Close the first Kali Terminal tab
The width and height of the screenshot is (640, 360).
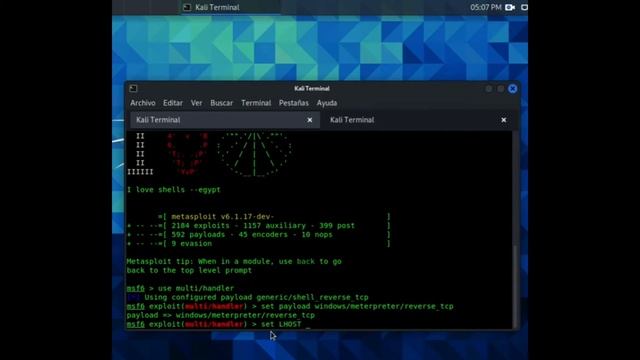pos(309,120)
